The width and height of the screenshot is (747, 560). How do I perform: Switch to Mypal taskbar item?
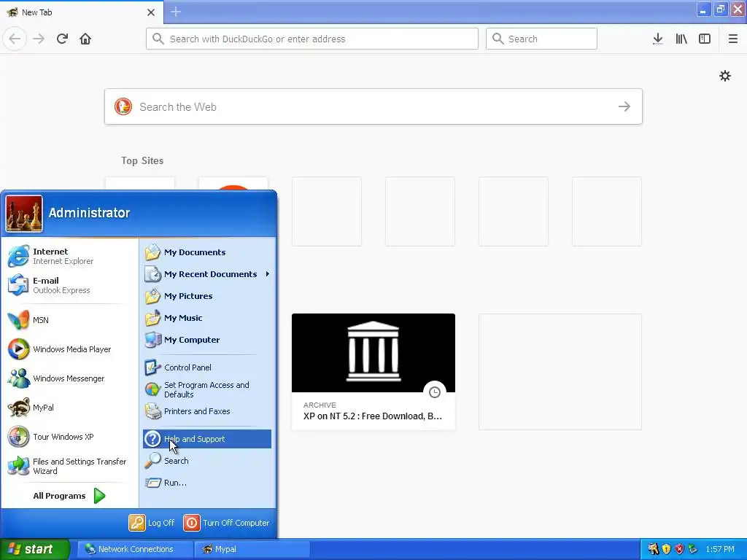click(252, 549)
